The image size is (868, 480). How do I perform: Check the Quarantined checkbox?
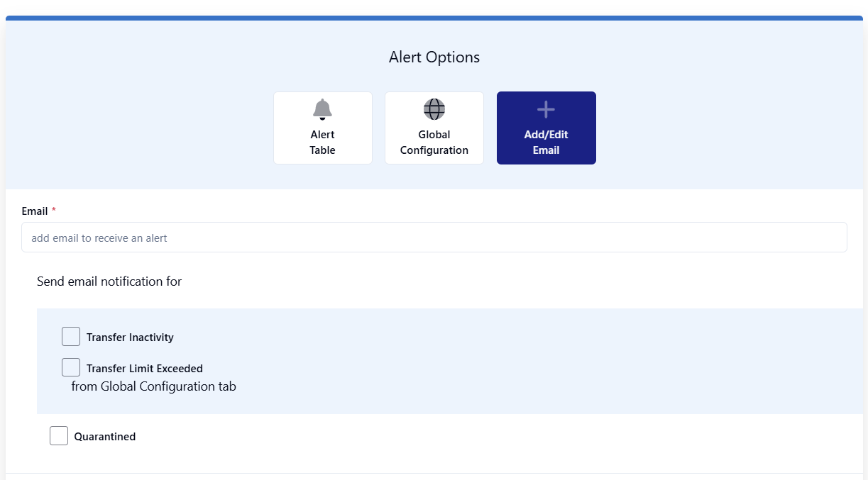tap(59, 435)
